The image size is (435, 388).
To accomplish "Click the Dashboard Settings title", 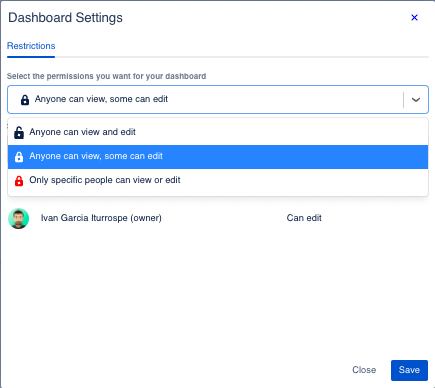I will click(x=65, y=18).
